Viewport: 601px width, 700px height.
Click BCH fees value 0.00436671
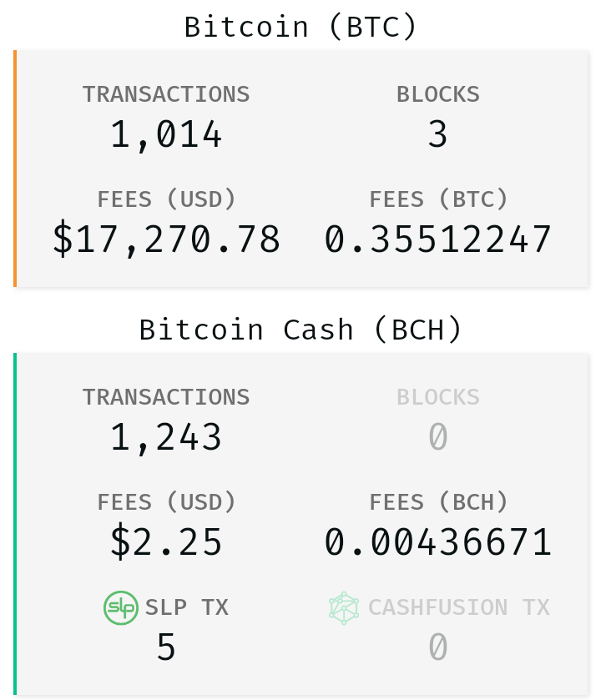click(437, 542)
